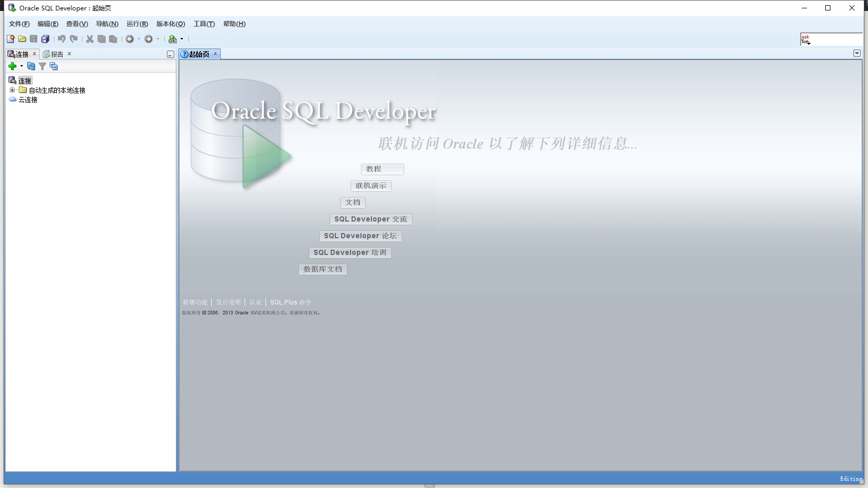Click the 教程 button on the start page
This screenshot has width=868, height=488.
(x=382, y=169)
